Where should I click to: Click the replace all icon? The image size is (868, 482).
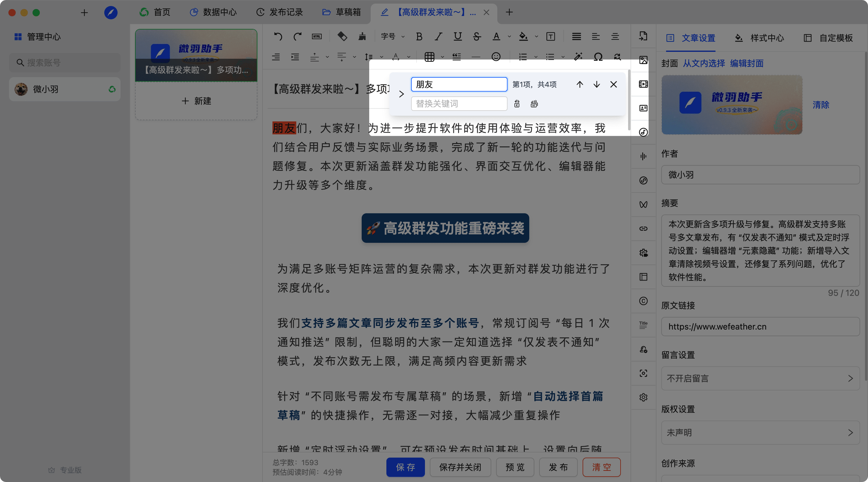(x=534, y=104)
